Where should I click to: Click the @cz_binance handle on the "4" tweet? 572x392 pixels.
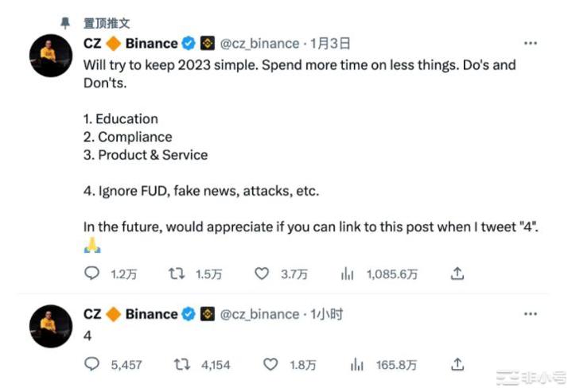click(x=259, y=314)
